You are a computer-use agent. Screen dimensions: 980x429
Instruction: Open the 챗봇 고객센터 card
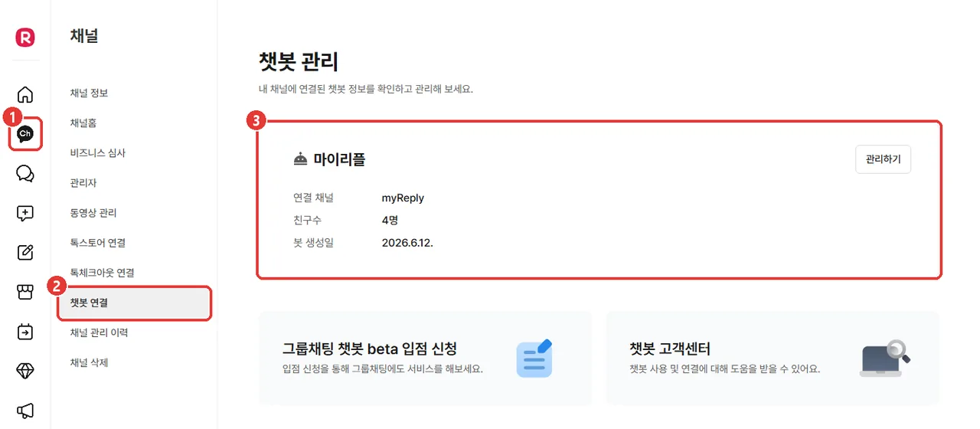tap(772, 358)
